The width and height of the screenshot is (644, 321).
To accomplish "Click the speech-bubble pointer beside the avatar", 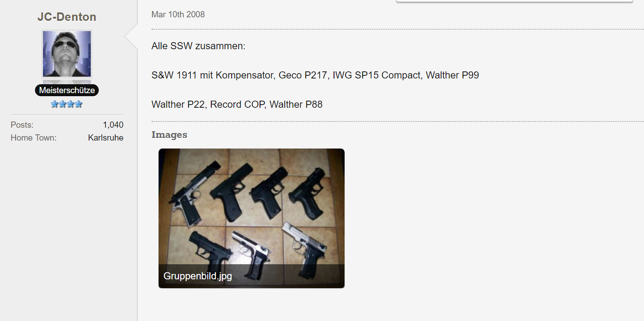I will tap(131, 37).
